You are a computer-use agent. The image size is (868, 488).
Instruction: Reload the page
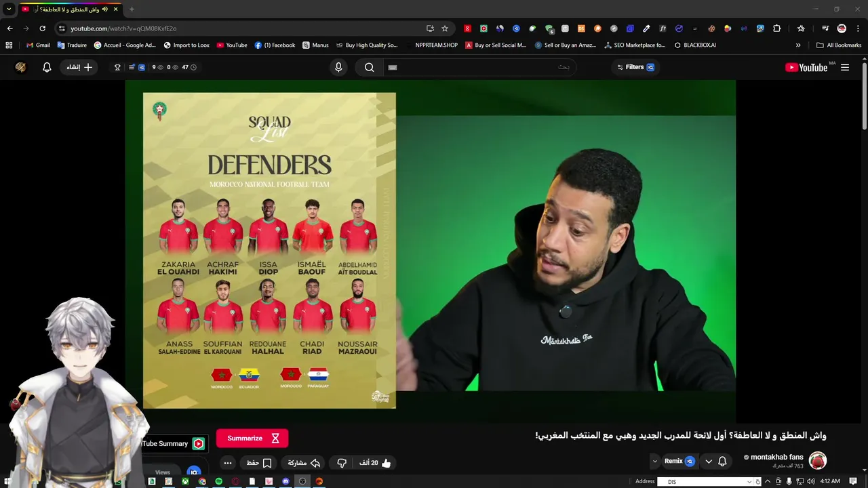(42, 28)
